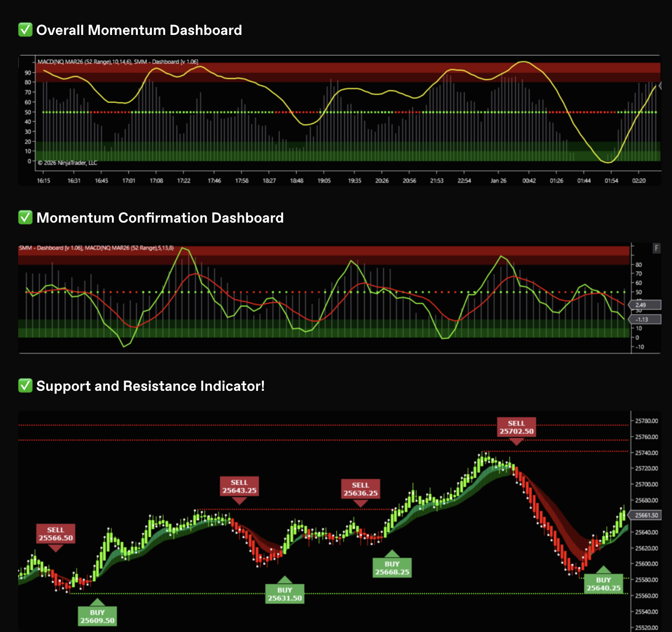Click the 20:26 time axis label

tap(382, 180)
